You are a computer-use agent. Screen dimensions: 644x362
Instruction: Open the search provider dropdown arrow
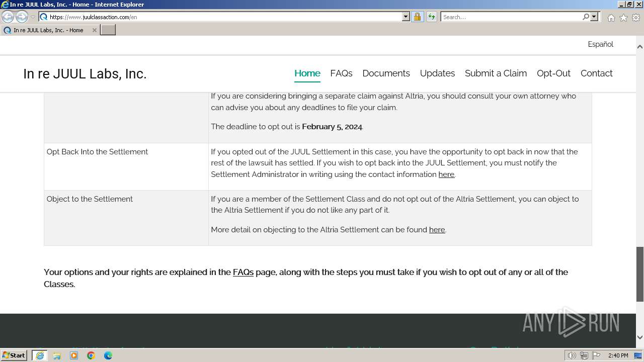tap(594, 17)
